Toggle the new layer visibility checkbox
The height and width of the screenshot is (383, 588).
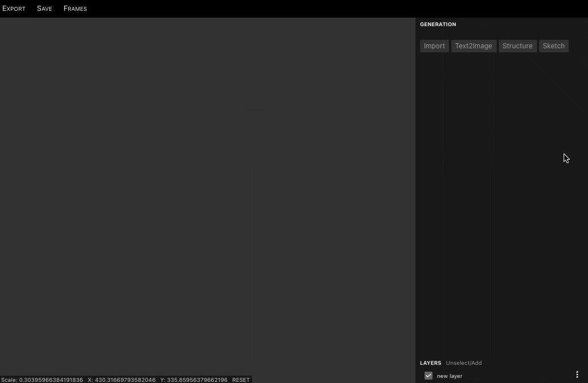[x=429, y=376]
